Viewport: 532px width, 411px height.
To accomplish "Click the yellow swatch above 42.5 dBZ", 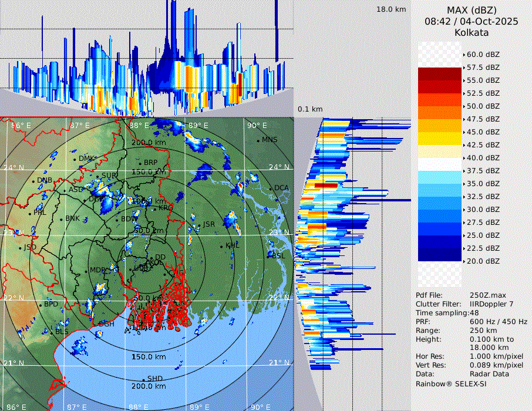I will click(440, 139).
